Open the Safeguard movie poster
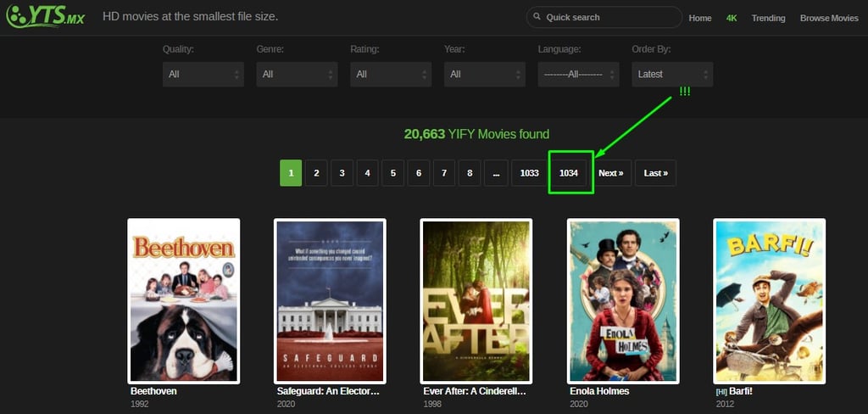Screen dimensions: 868x414 (330, 301)
